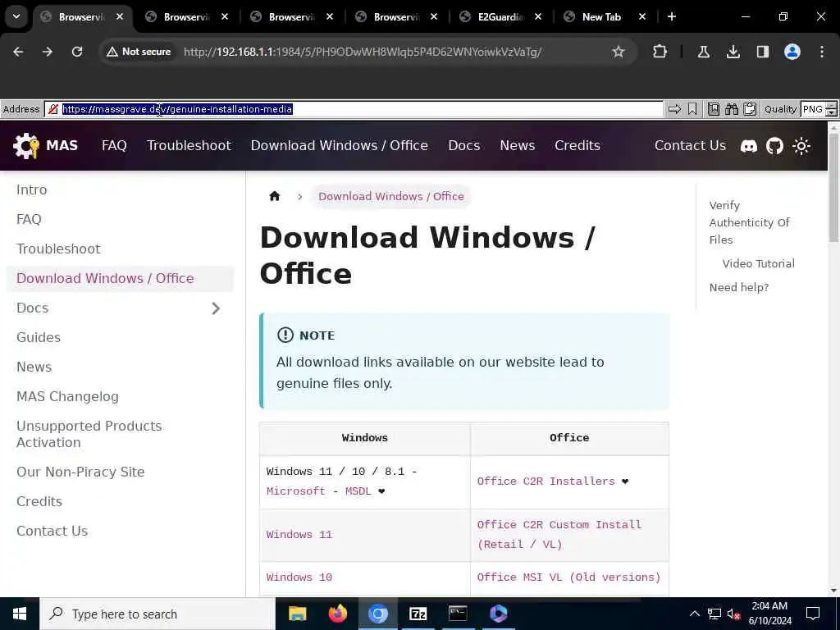
Task: Open the bookmarks list icon in the control bar
Action: click(714, 109)
